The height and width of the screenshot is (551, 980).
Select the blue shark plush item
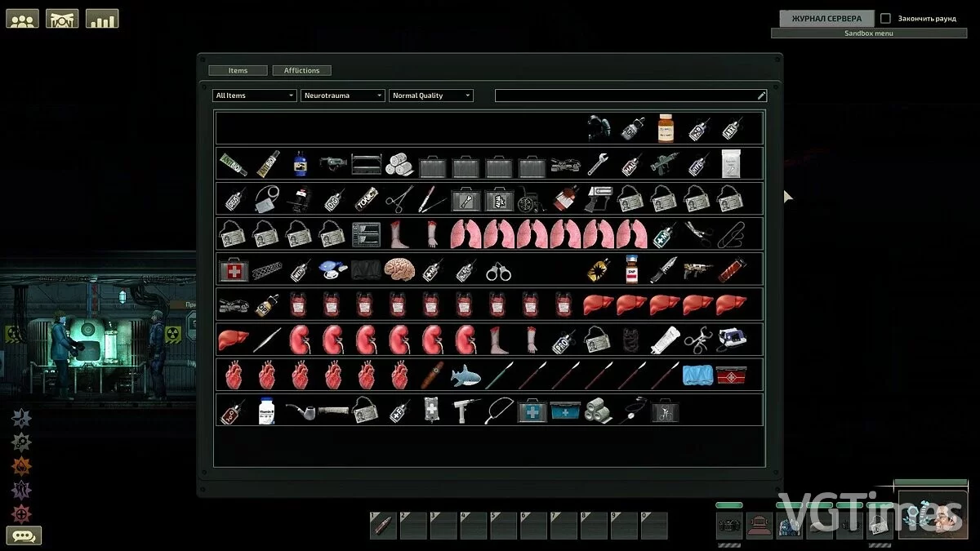[x=465, y=375]
